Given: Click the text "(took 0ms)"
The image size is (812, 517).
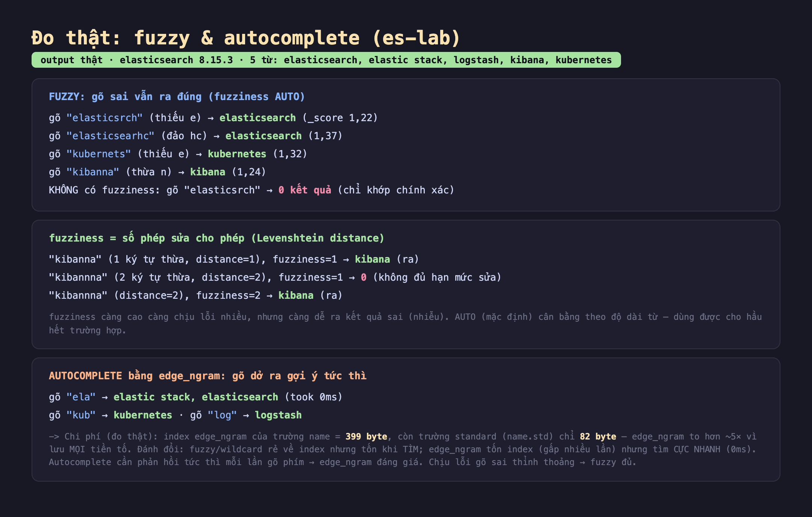Looking at the screenshot, I should tap(314, 397).
